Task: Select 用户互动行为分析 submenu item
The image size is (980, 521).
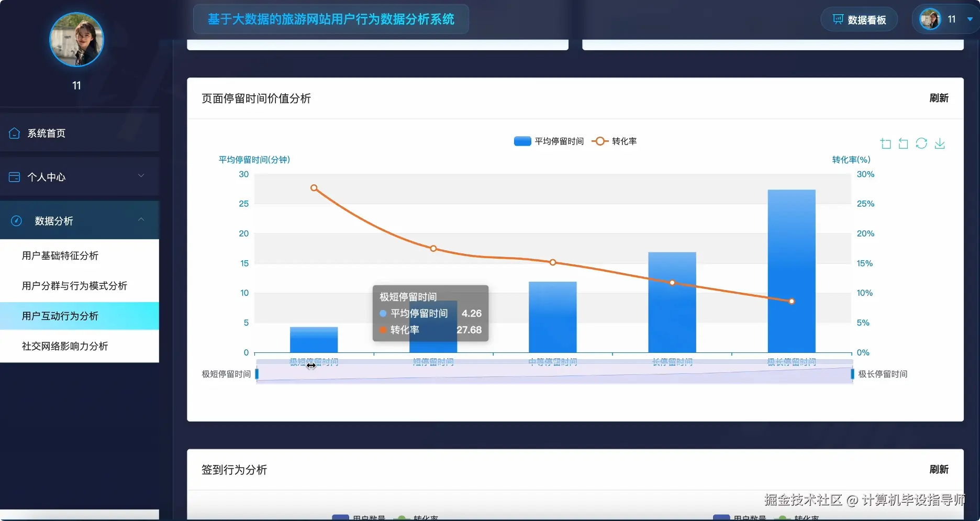Action: point(80,316)
